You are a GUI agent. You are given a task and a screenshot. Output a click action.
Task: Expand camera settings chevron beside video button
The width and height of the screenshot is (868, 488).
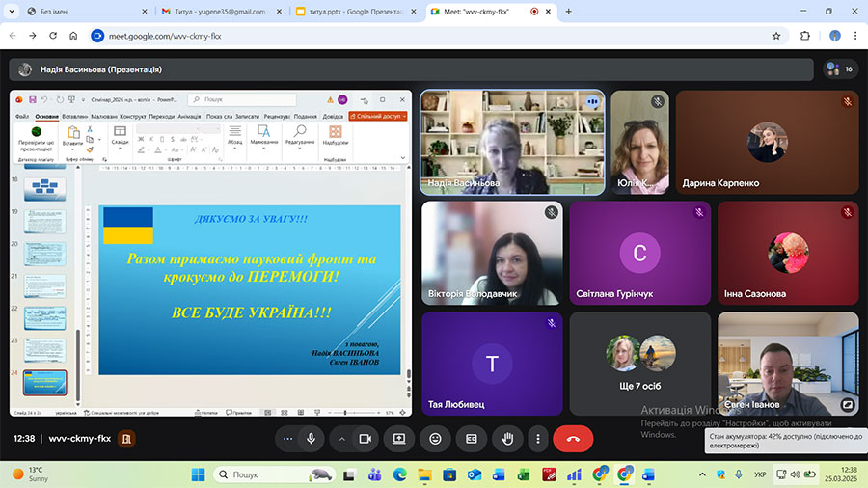tap(342, 438)
